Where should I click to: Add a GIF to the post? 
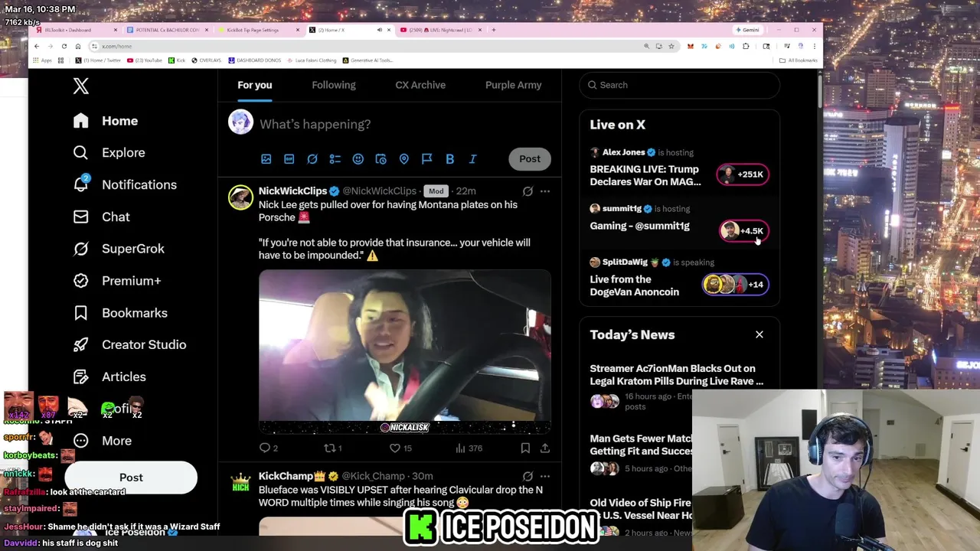tap(289, 158)
